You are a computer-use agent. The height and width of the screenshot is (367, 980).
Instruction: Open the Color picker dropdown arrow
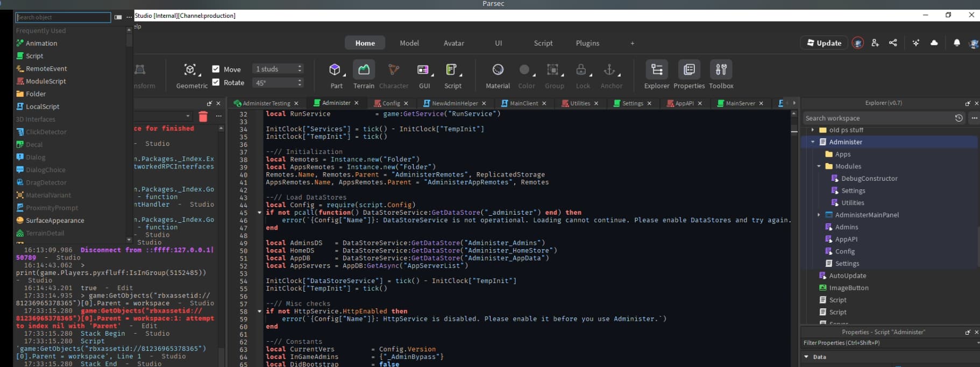click(534, 74)
